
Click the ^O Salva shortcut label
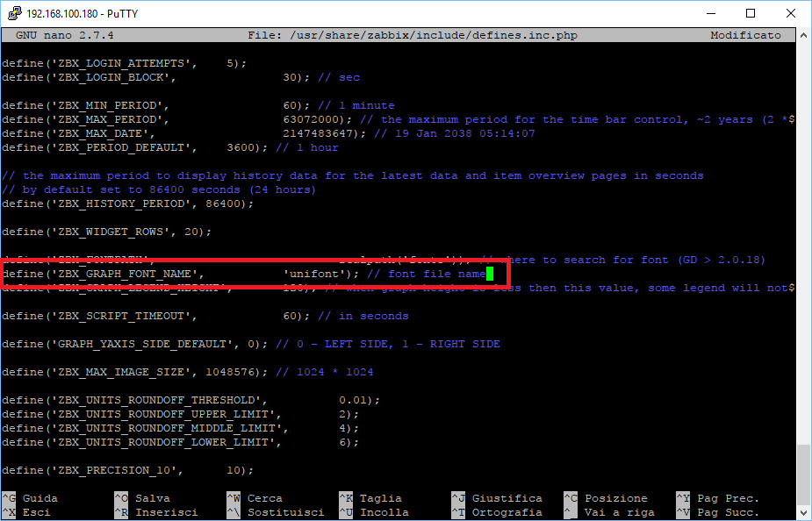pos(142,498)
